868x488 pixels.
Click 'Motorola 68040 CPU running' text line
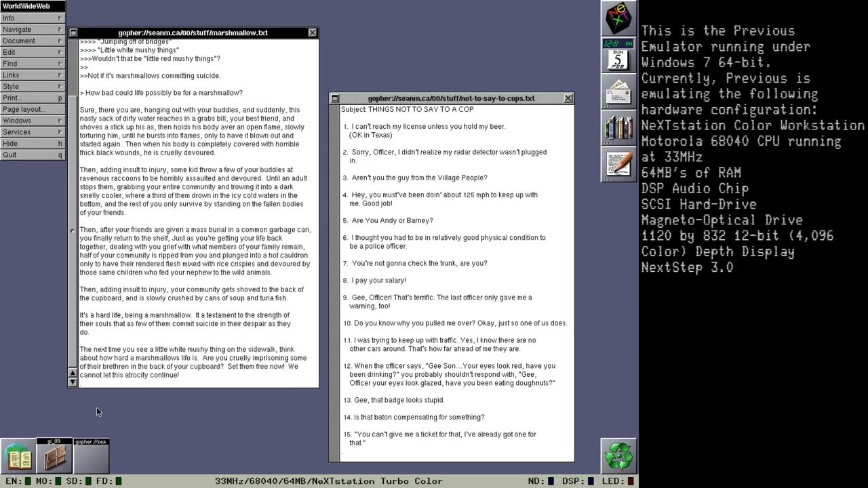point(741,141)
